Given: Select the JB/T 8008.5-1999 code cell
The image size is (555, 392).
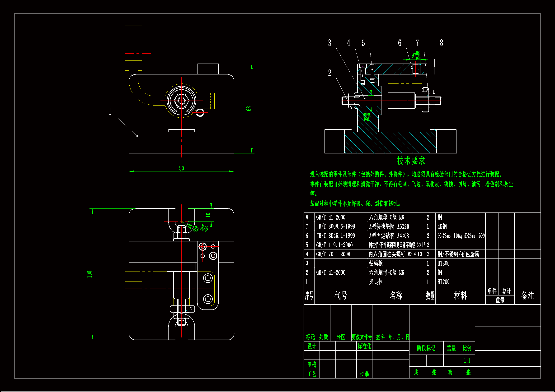Looking at the screenshot, I should coord(335,226).
